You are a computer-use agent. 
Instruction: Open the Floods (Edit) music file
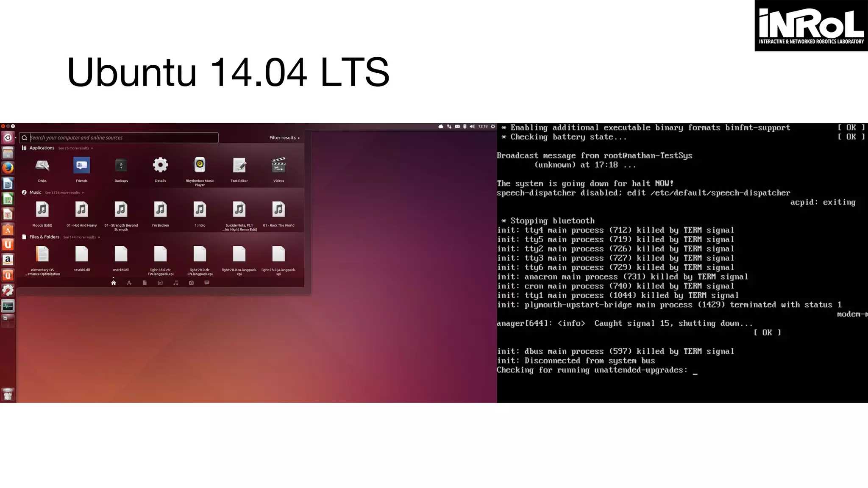coord(42,214)
